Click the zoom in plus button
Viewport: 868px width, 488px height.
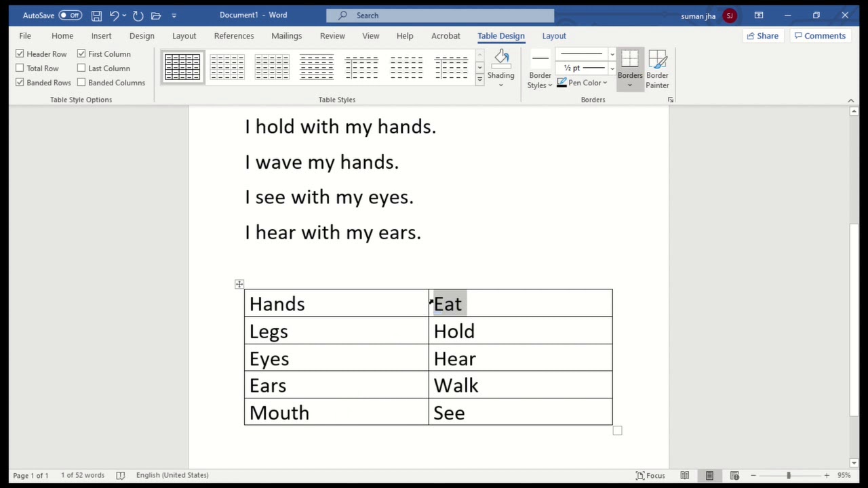[827, 475]
